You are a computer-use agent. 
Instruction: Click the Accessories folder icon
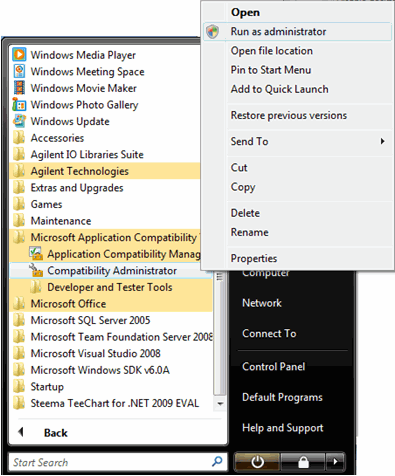click(19, 138)
